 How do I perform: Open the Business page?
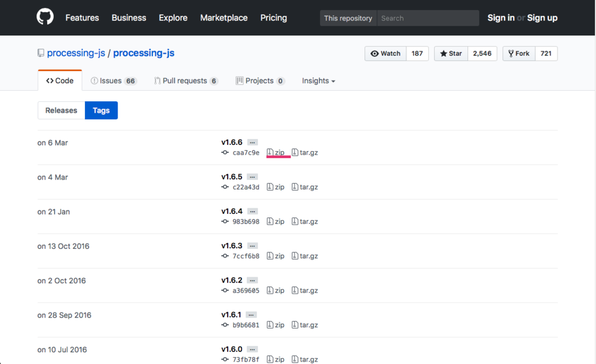pyautogui.click(x=129, y=18)
